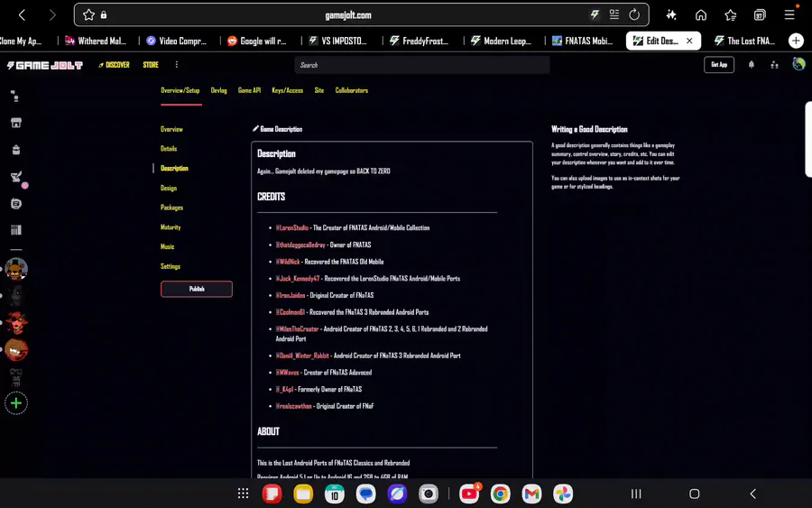Open the notifications bell
The width and height of the screenshot is (812, 508).
click(751, 65)
